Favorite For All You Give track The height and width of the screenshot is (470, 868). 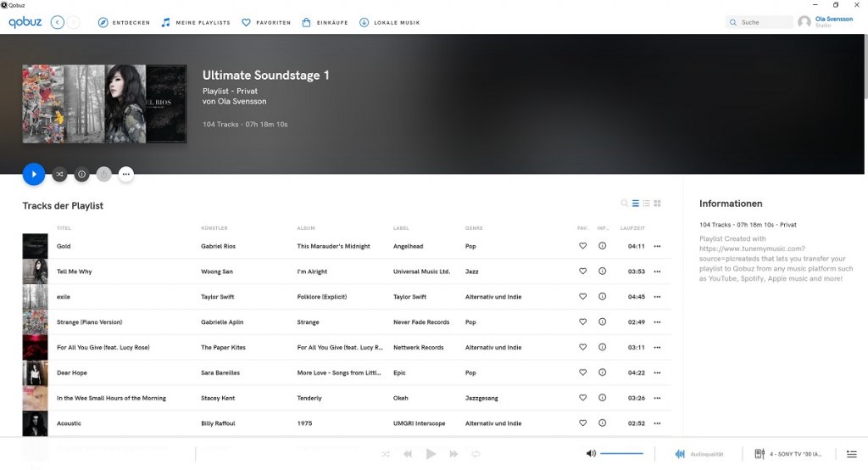click(x=583, y=347)
